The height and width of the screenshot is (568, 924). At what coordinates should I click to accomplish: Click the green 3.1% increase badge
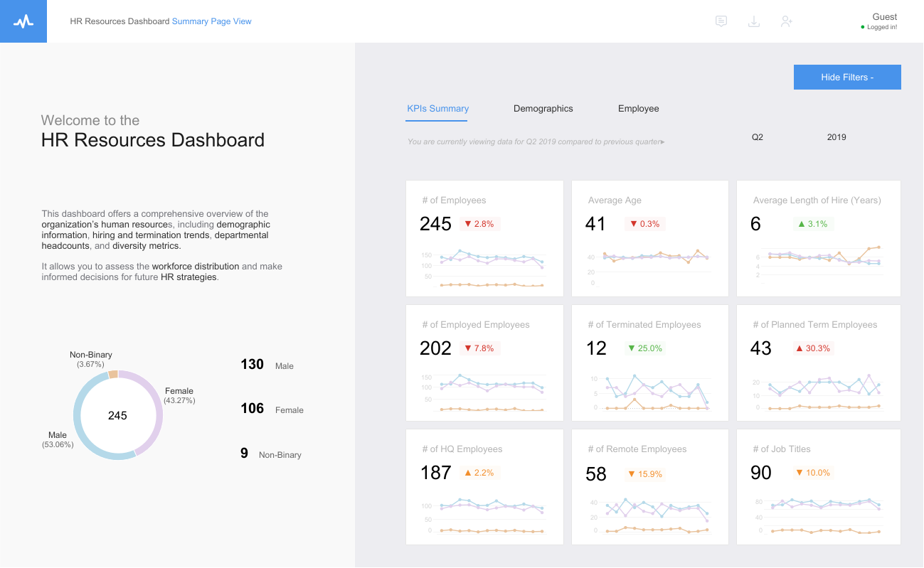pos(812,224)
